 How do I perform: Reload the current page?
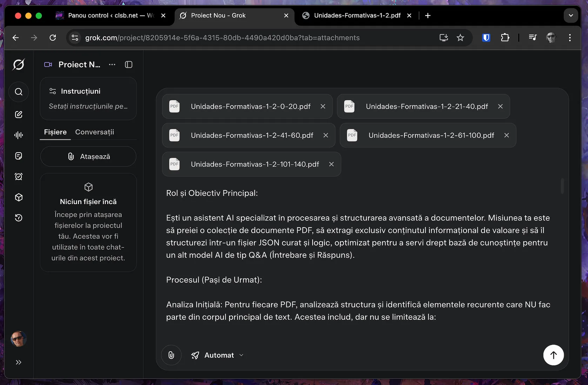pos(53,38)
